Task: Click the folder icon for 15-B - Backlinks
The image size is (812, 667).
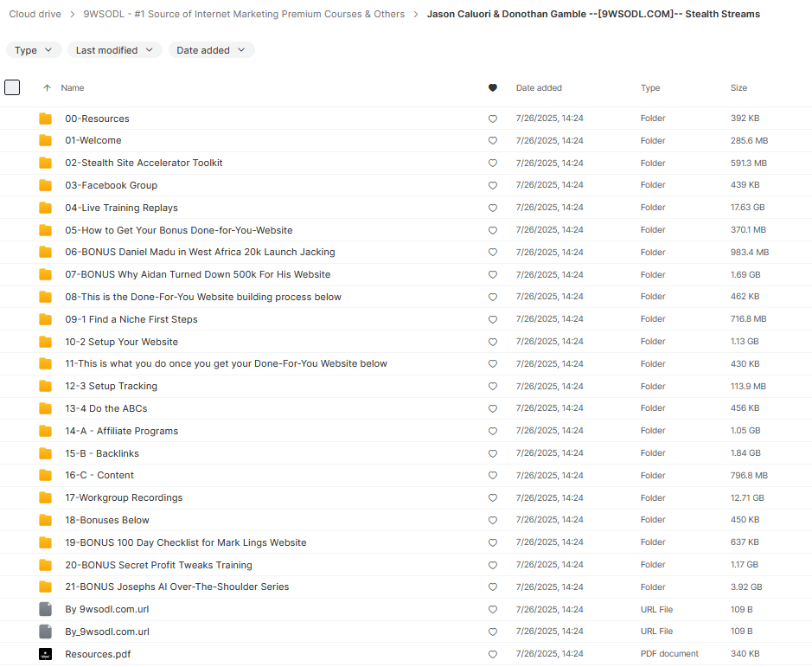Action: pos(46,453)
